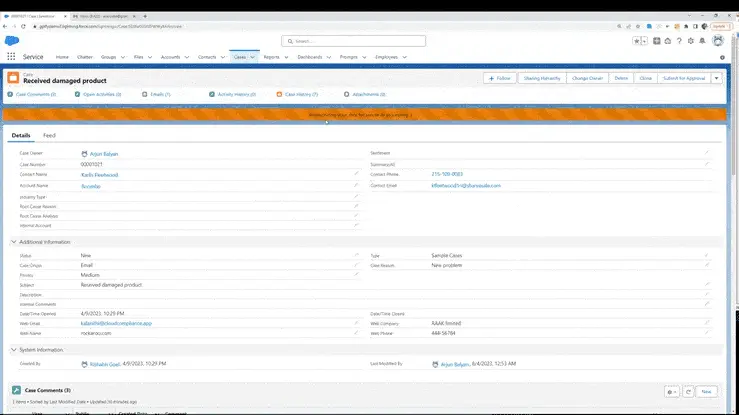This screenshot has height=415, width=739.
Task: Click in the global Search box
Action: click(x=353, y=41)
